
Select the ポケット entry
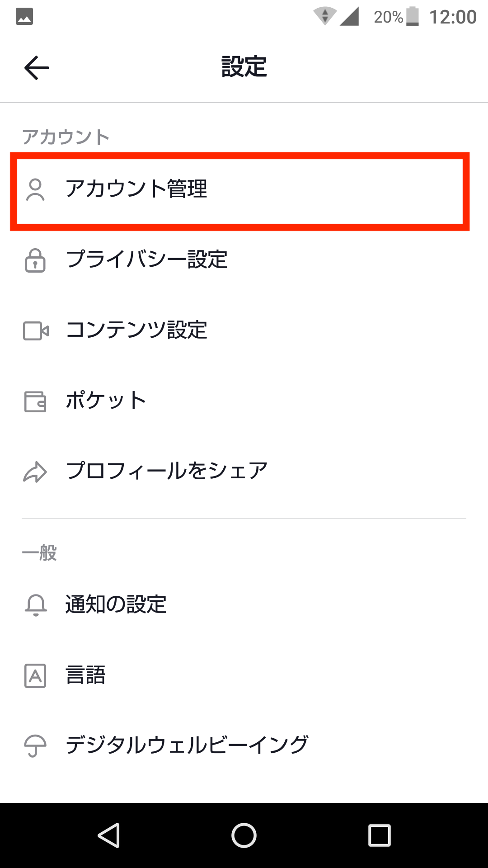(x=106, y=401)
